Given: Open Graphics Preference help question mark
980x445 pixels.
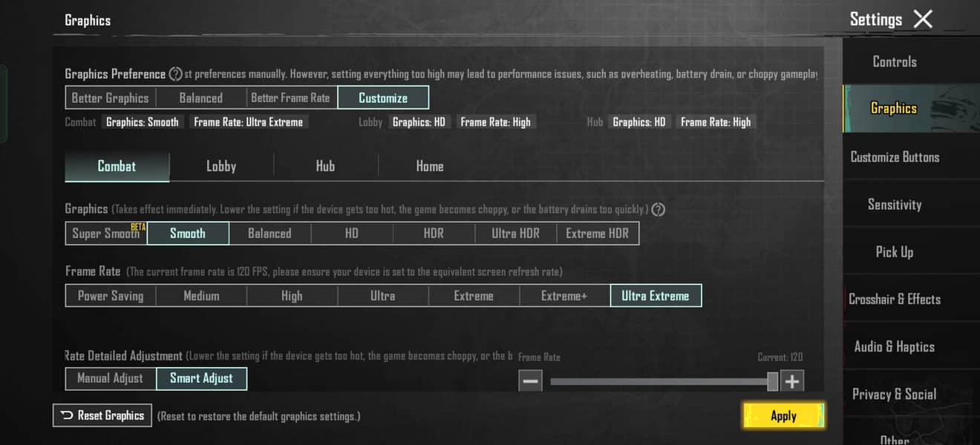Looking at the screenshot, I should [175, 74].
